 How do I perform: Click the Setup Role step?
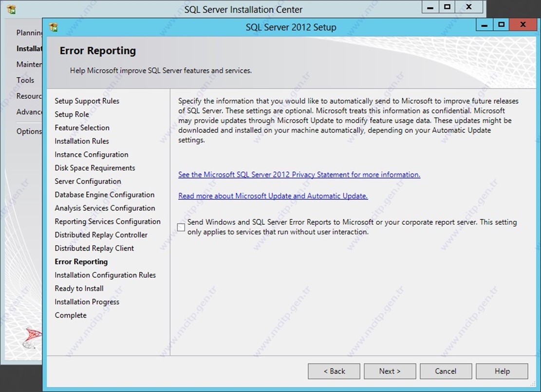72,114
